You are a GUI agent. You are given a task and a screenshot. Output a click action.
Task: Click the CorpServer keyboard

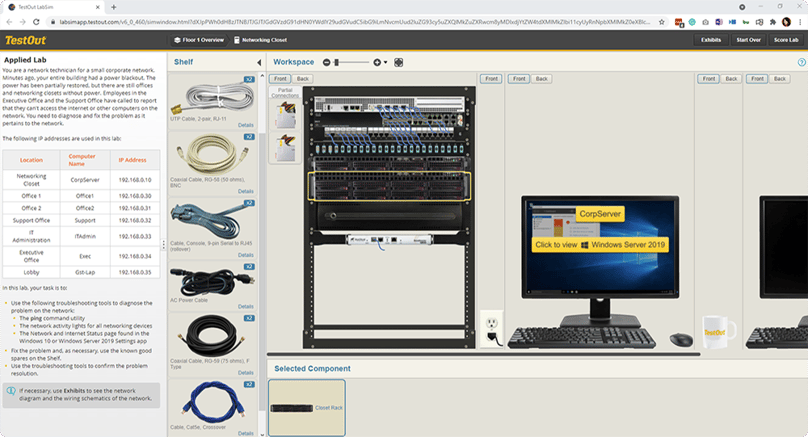(582, 338)
